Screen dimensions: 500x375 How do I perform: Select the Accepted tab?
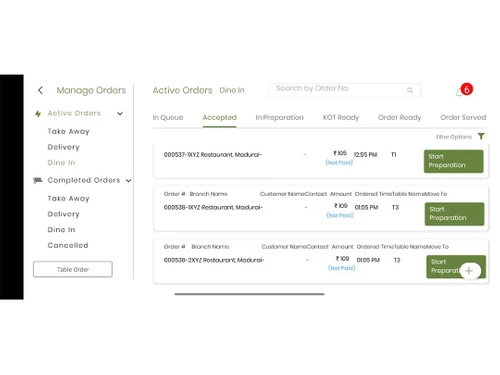click(x=219, y=117)
